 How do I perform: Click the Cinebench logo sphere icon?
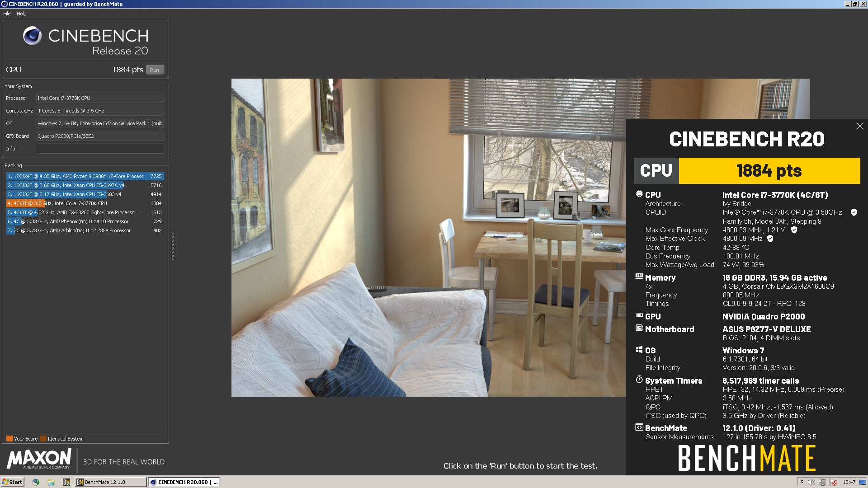pos(32,36)
